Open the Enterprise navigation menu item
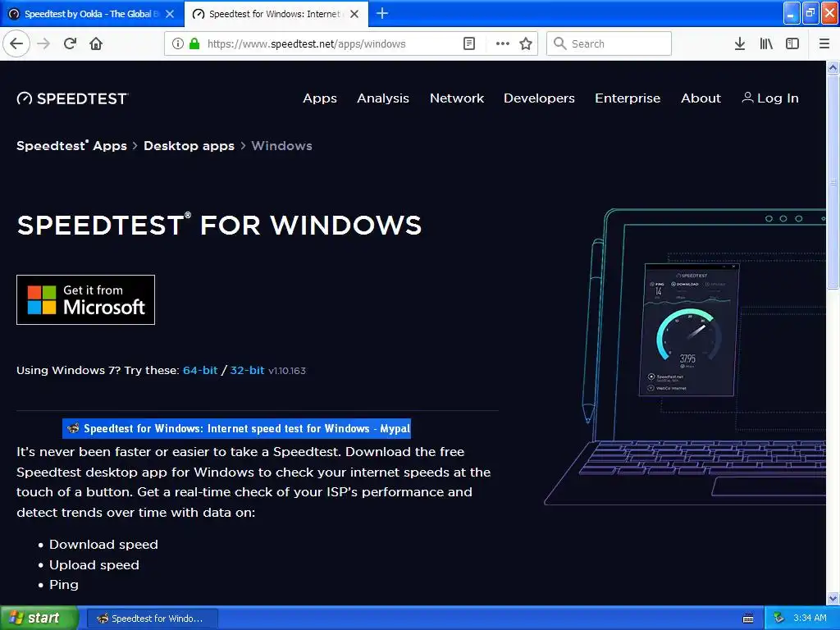This screenshot has width=840, height=630. point(628,98)
